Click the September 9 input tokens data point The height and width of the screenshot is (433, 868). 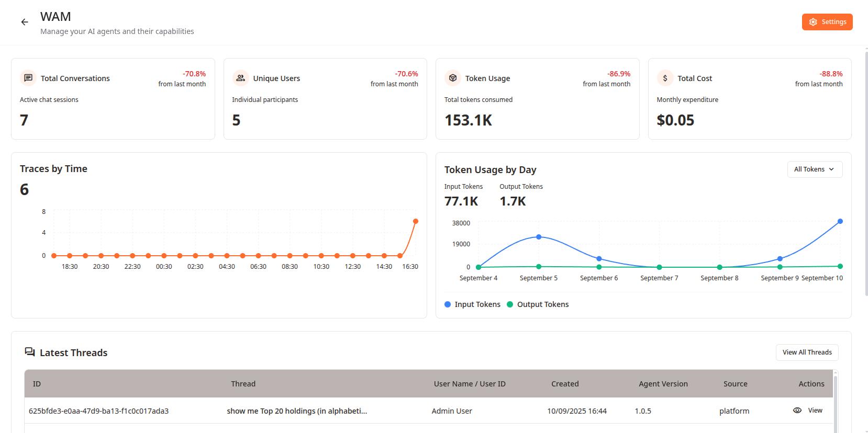click(x=780, y=259)
